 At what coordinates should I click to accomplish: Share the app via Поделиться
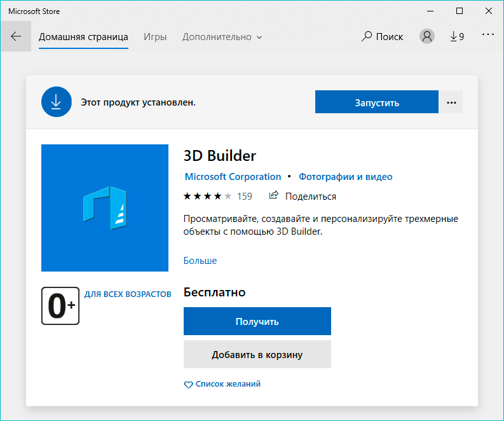pyautogui.click(x=303, y=196)
